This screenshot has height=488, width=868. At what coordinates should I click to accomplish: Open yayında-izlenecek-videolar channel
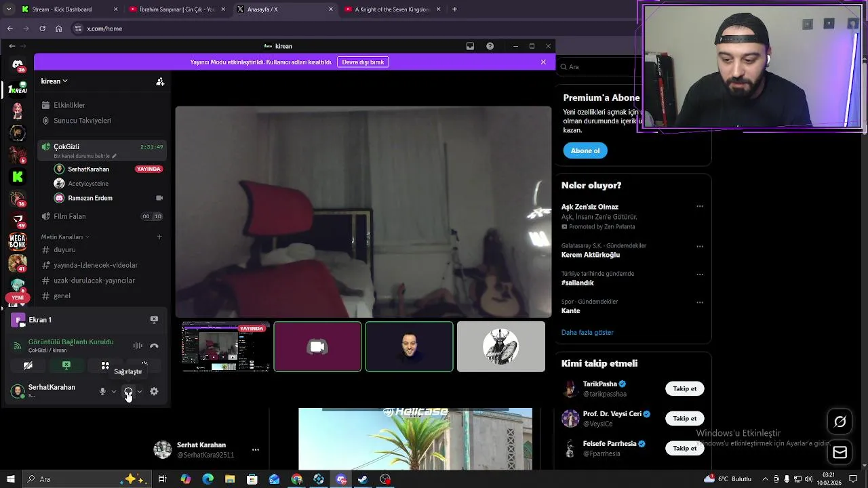pyautogui.click(x=102, y=265)
